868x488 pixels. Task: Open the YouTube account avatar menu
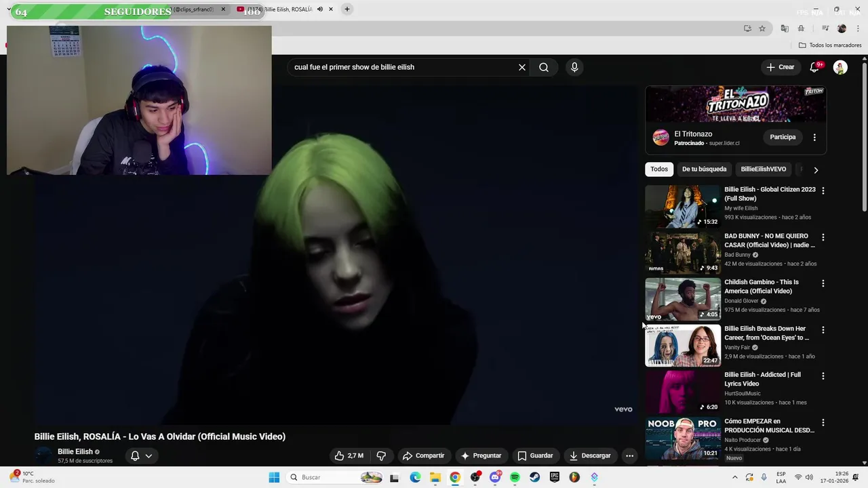point(840,67)
